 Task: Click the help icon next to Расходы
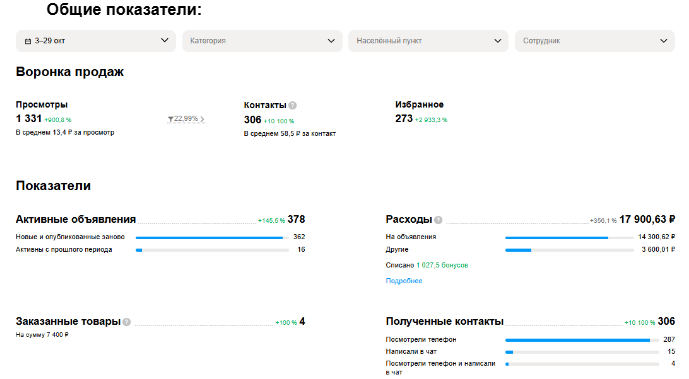(x=438, y=220)
